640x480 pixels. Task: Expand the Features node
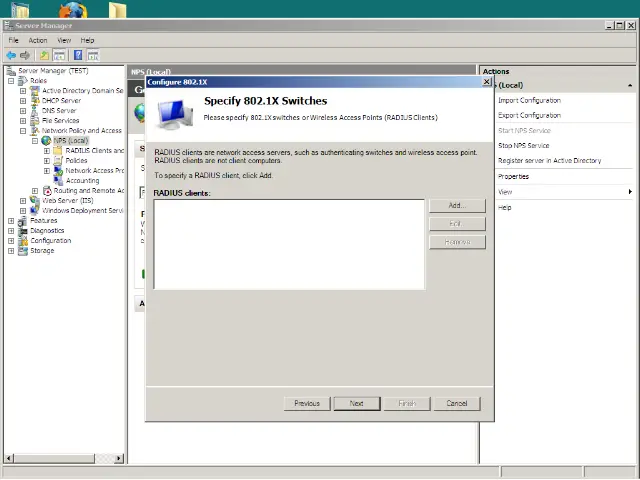pos(11,221)
